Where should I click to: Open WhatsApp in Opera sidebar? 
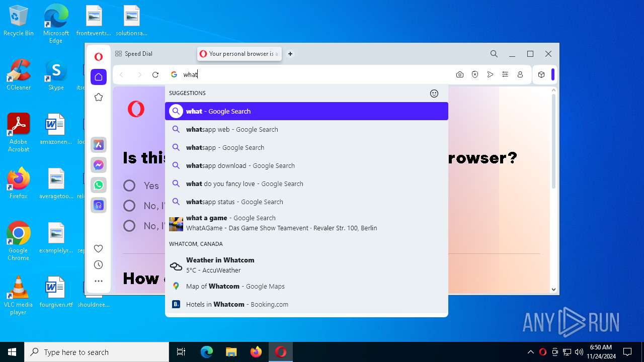click(x=99, y=185)
